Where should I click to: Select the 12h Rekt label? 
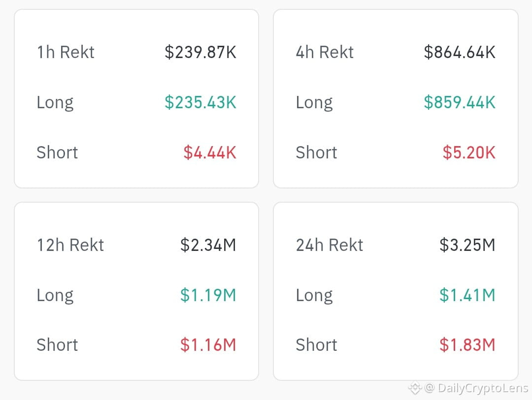point(70,245)
